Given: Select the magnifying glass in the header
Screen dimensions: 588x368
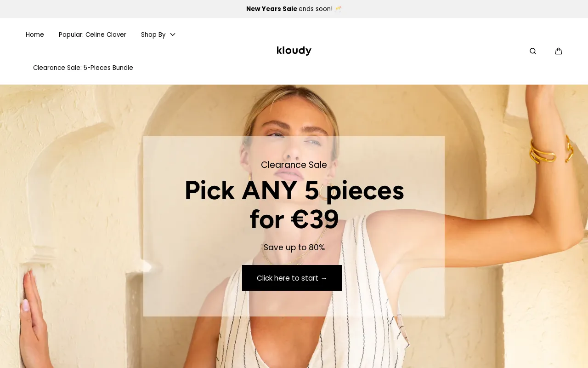Looking at the screenshot, I should [x=532, y=51].
